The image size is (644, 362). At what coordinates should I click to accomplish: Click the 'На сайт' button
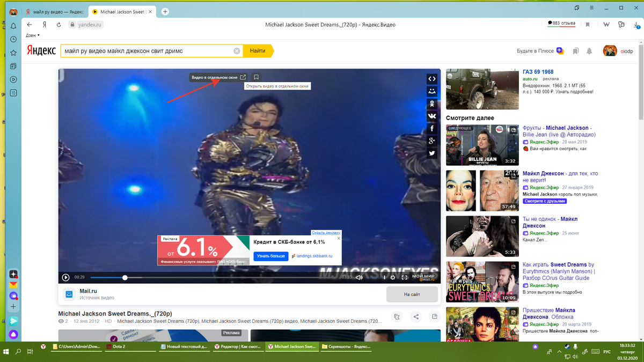(412, 294)
